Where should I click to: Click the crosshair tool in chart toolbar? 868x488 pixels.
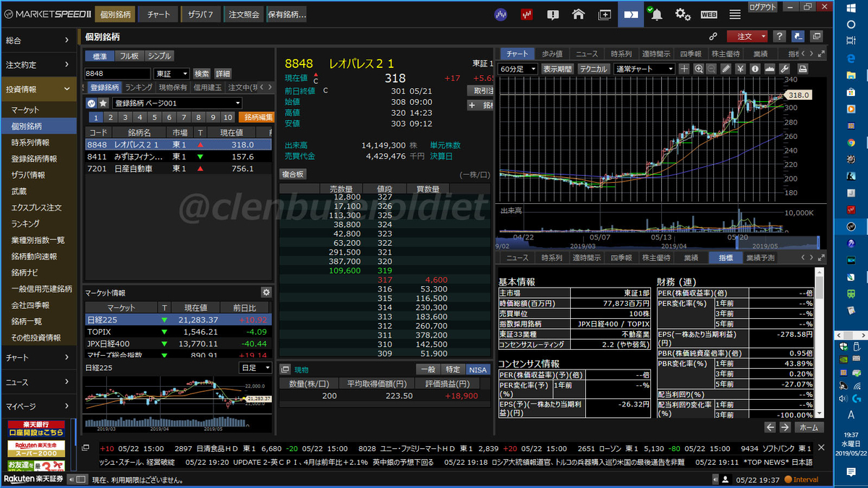pyautogui.click(x=684, y=69)
